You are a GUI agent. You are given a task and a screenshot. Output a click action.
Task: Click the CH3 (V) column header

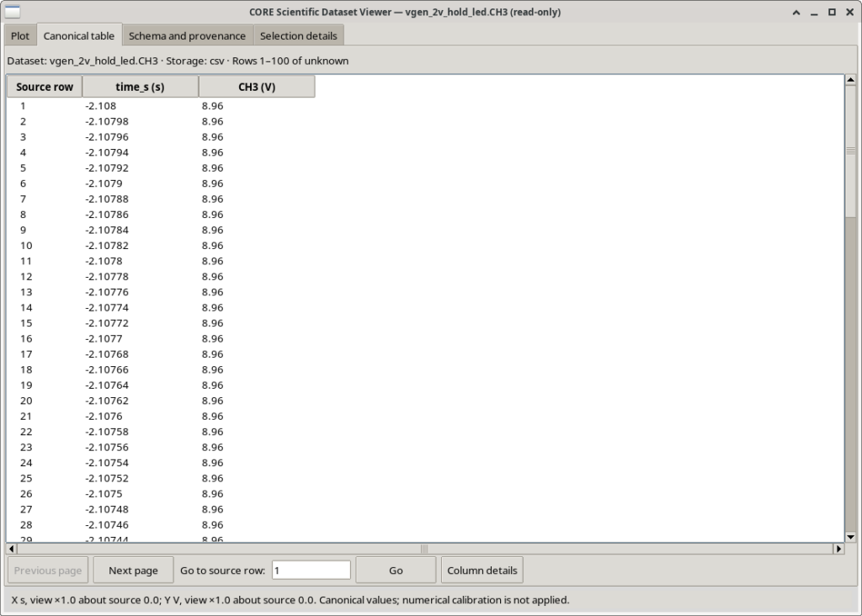(257, 87)
